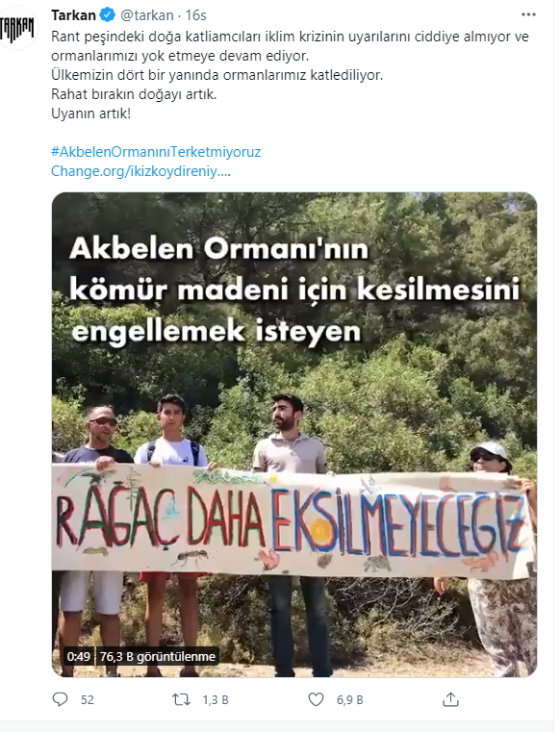
Task: Open the three-dot more options menu
Action: point(528,15)
